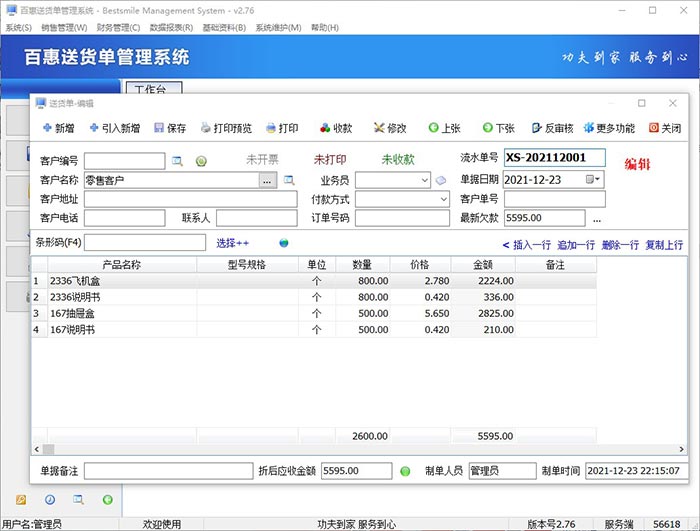Focus the 联系人 input field

(x=257, y=218)
